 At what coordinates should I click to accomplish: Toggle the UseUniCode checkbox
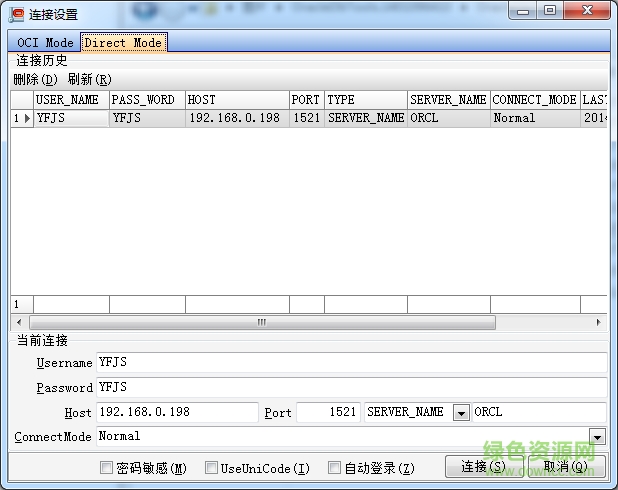(x=211, y=468)
